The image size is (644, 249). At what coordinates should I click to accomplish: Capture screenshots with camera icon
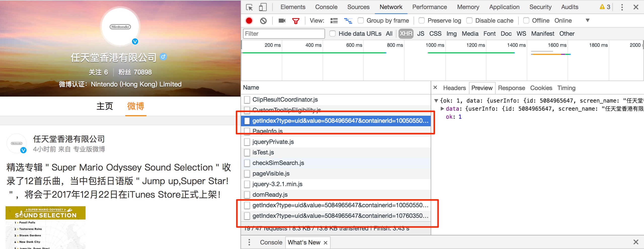(x=282, y=21)
